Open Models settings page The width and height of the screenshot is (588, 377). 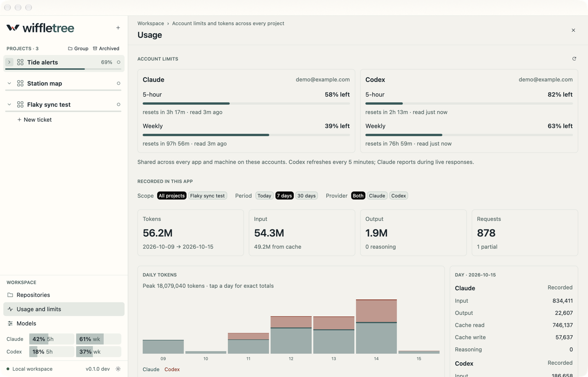coord(64,323)
